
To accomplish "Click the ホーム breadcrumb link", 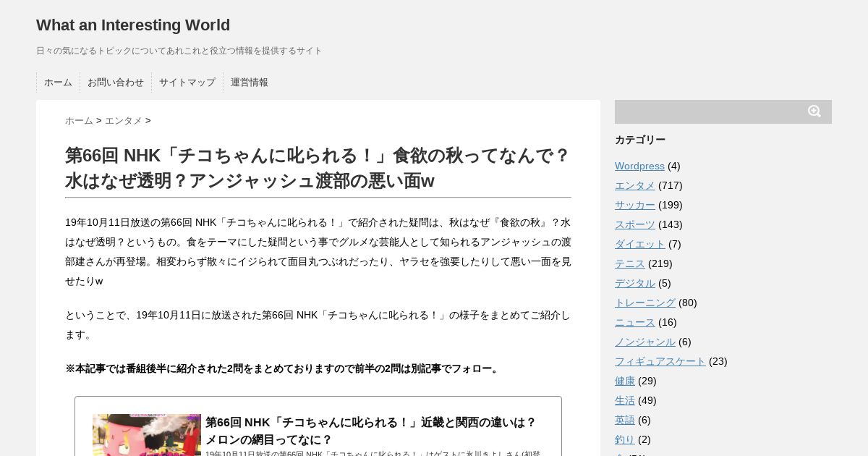I will (x=79, y=121).
